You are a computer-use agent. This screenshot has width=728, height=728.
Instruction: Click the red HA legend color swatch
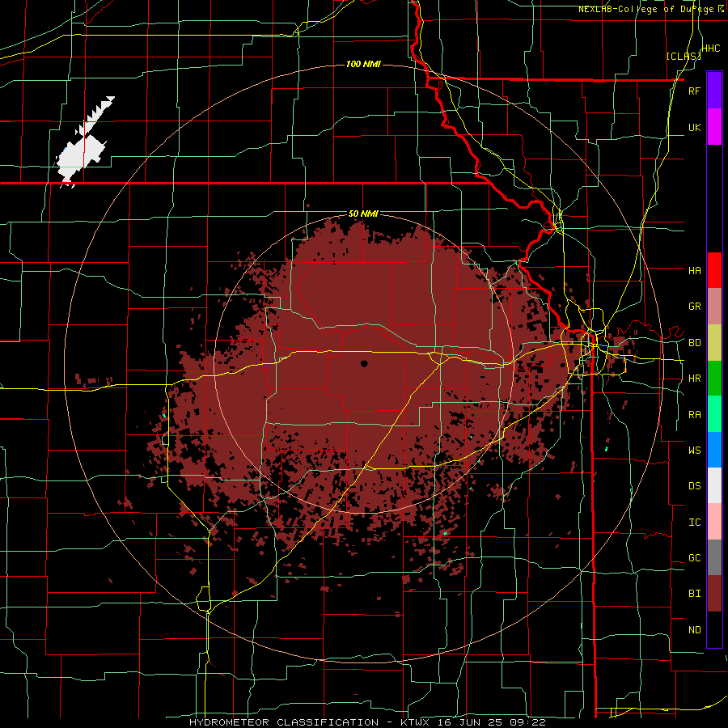pyautogui.click(x=714, y=270)
